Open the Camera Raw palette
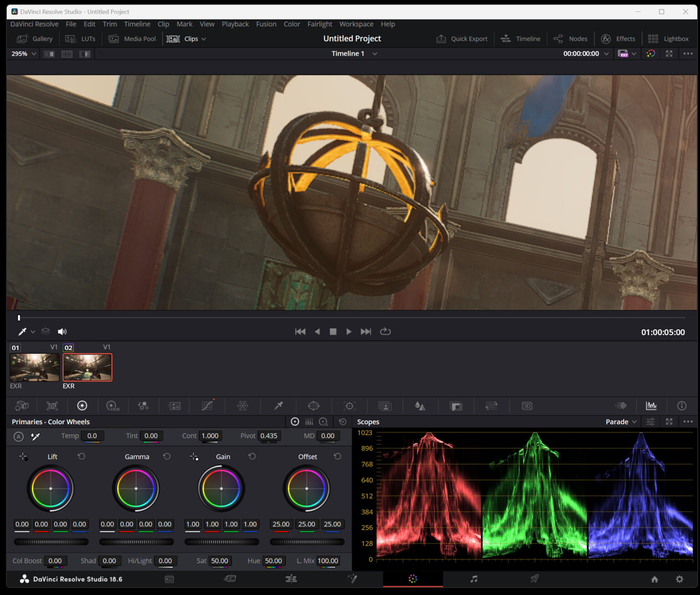Screen dimensions: 700x595 [x=22, y=406]
